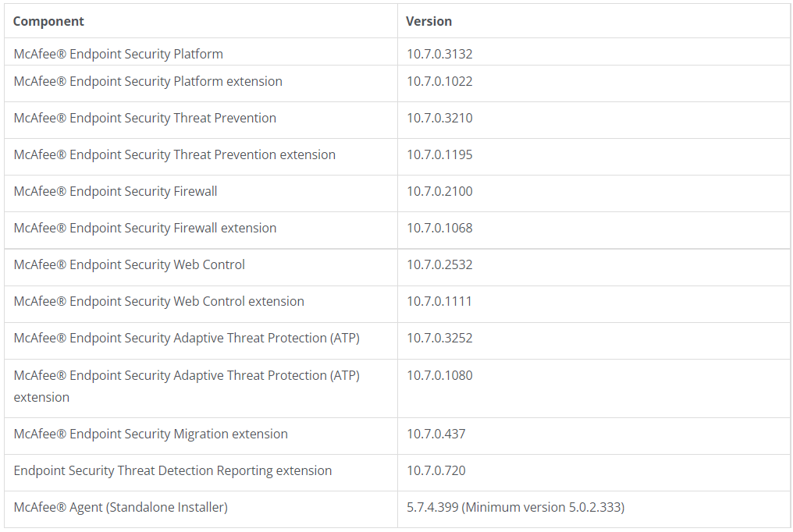Click Web Control extension version 10.7.0.1111

[x=439, y=301]
